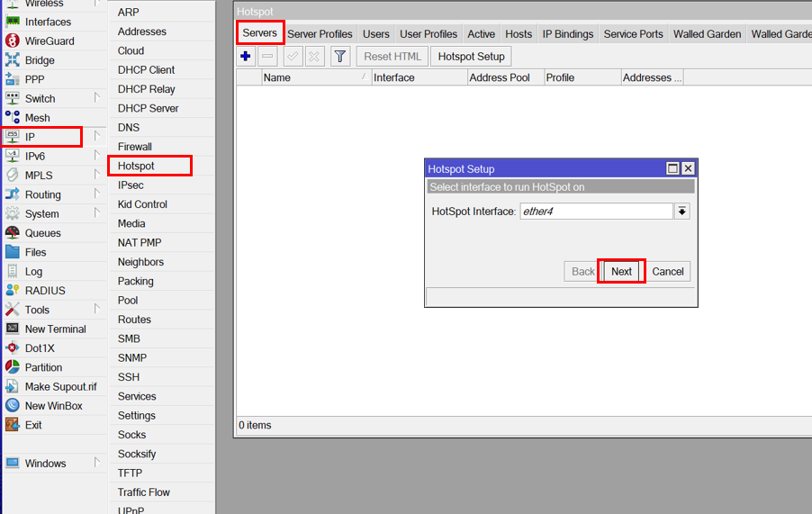Open the Users tab
812x514 pixels.
pyautogui.click(x=376, y=34)
